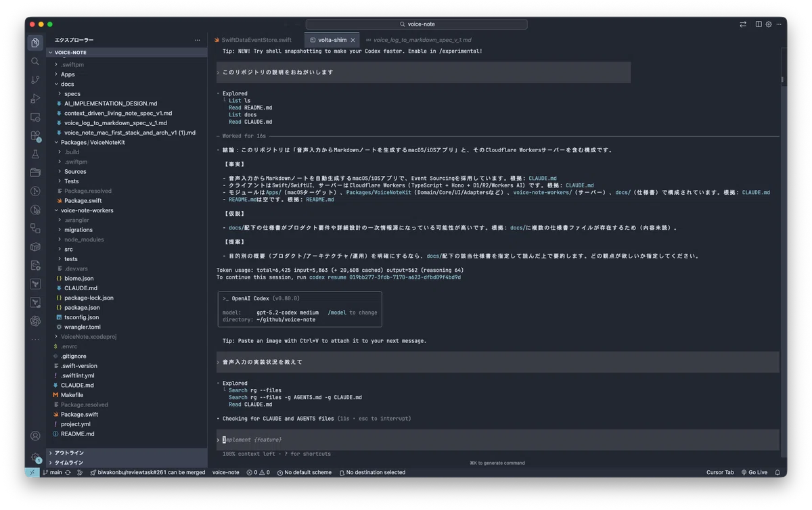This screenshot has width=812, height=510.
Task: Expand the src folder
Action: (127, 249)
